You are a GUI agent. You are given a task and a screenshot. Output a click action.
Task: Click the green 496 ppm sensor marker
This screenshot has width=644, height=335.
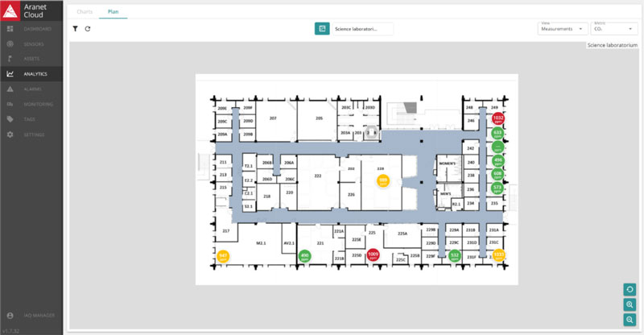click(497, 161)
